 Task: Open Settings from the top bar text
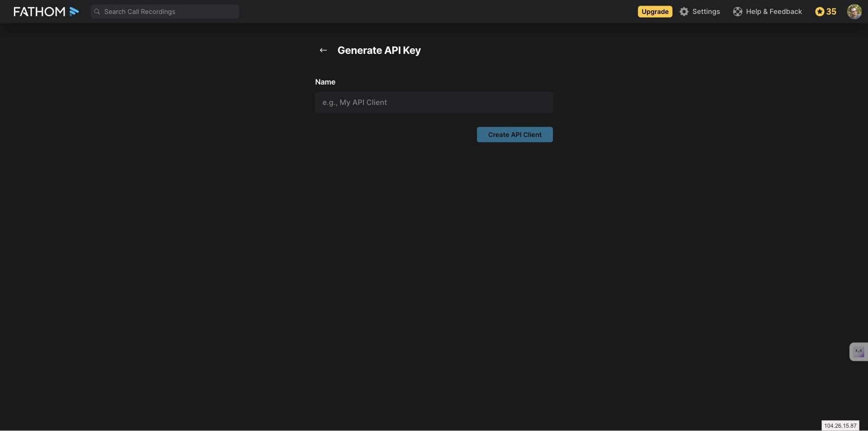tap(706, 12)
